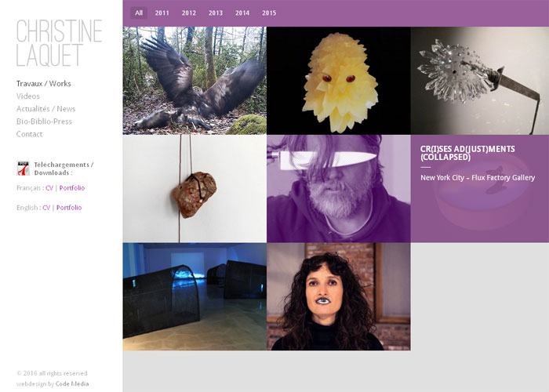Filter works by year 2011
Viewport: 549px width, 392px height.
pos(162,13)
